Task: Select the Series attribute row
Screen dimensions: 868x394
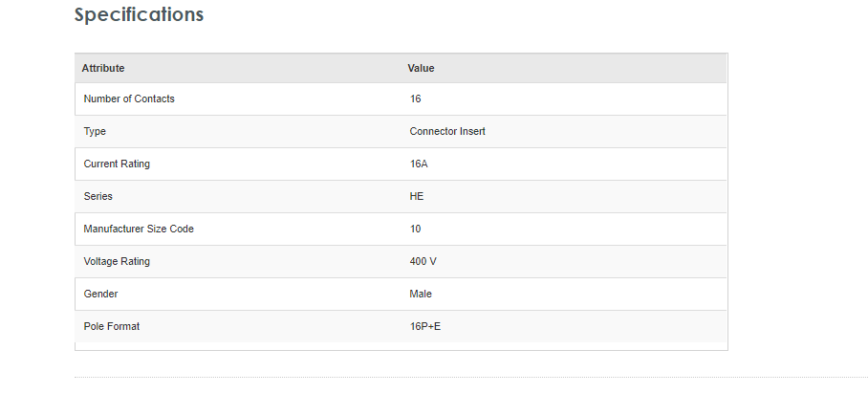Action: click(401, 196)
